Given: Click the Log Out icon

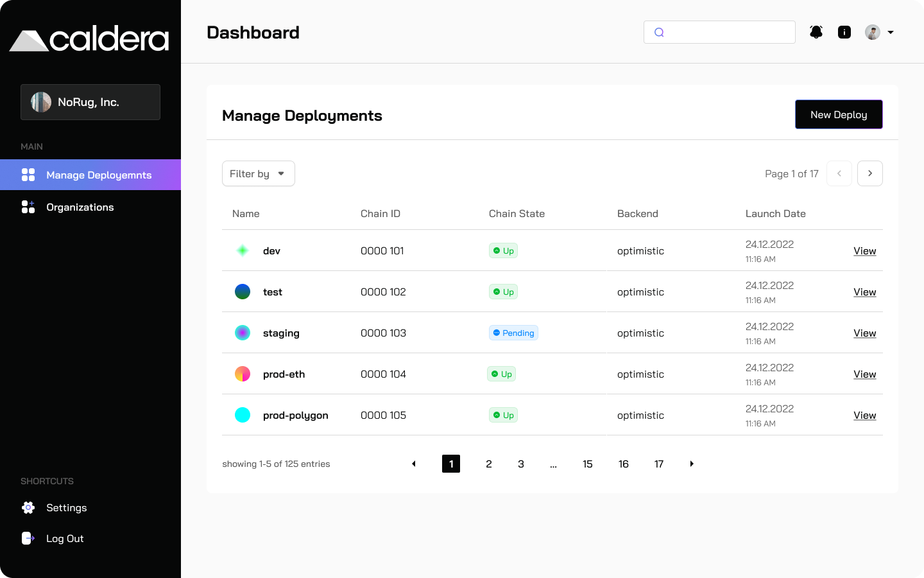Looking at the screenshot, I should [28, 538].
